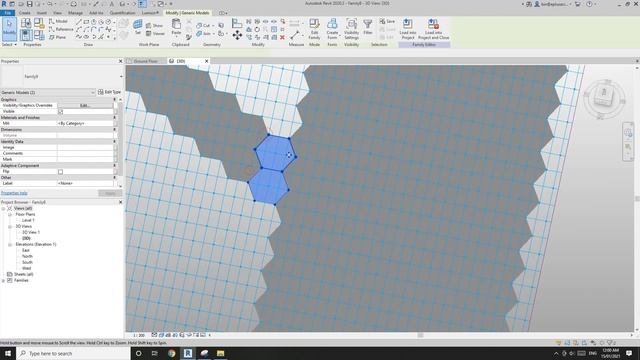Click Save selection in Selection panel

pos(387,21)
